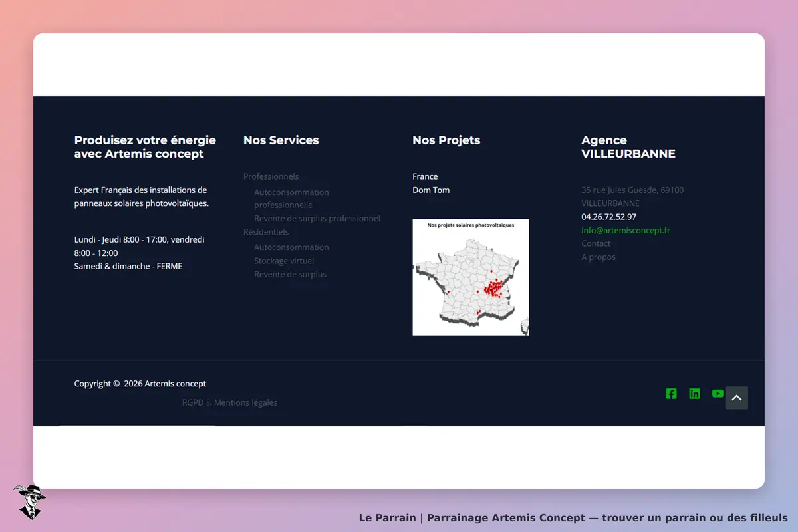Open the Autoconsommation professionnelle link

(x=291, y=198)
